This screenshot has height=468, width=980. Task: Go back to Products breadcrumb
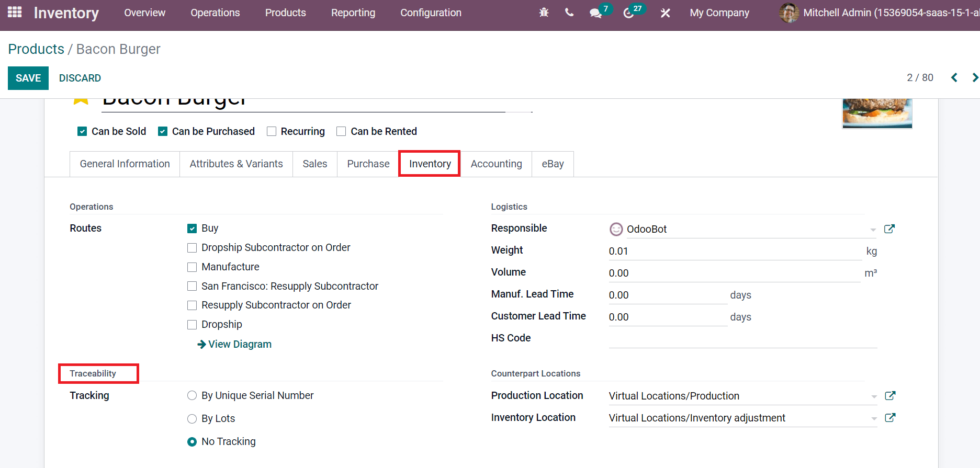coord(36,49)
